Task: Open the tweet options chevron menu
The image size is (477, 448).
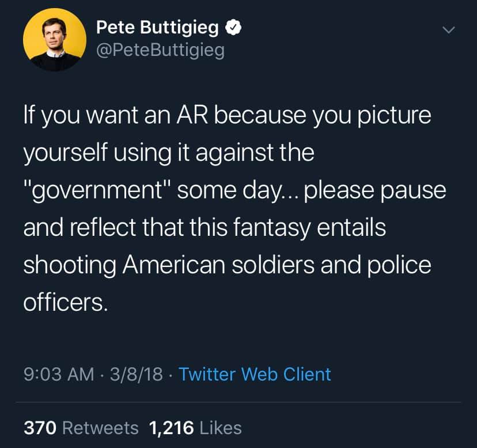Action: 449,30
